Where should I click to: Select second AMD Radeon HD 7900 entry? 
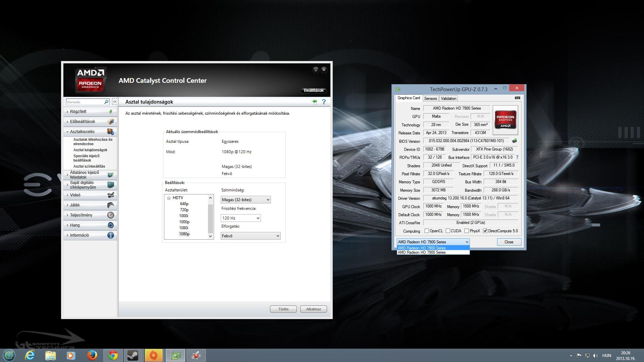click(433, 252)
